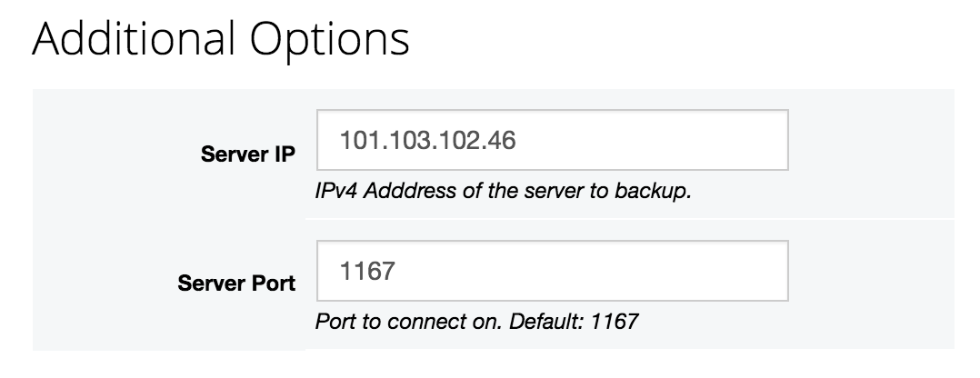
Task: Click the Port to connect on hint
Action: (476, 322)
